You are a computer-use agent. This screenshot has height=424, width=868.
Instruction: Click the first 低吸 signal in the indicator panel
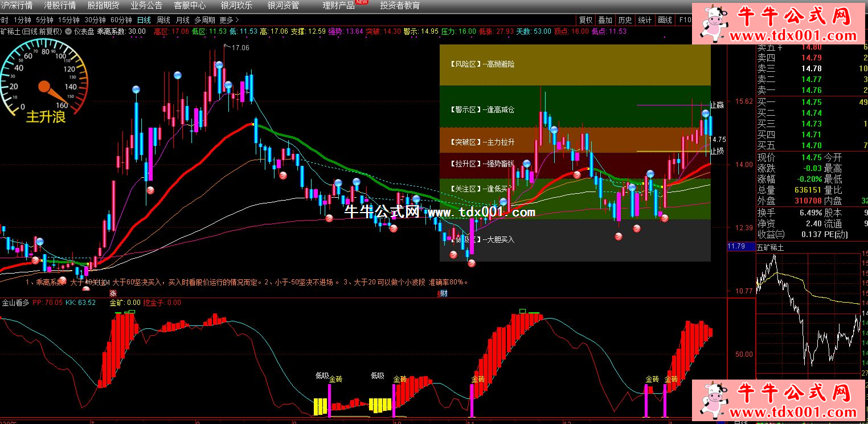point(322,376)
